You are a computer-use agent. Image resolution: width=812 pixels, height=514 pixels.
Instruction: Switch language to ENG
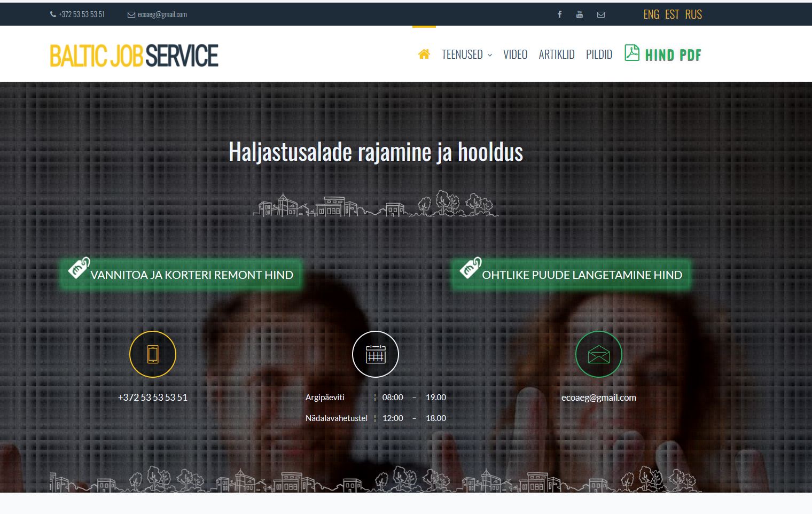pyautogui.click(x=651, y=14)
